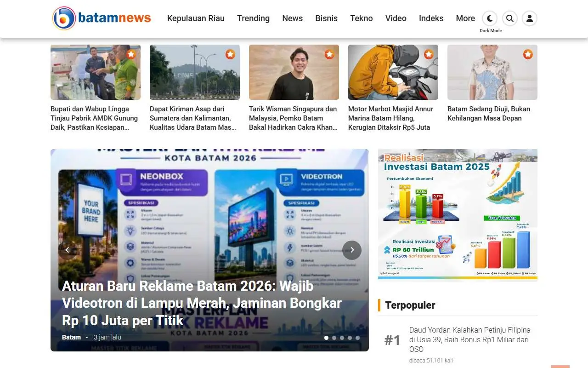
Task: Select the first carousel dot
Action: pos(326,338)
